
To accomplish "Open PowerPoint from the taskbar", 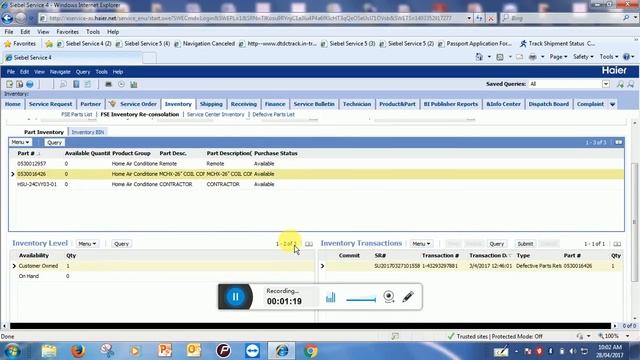I will [165, 351].
